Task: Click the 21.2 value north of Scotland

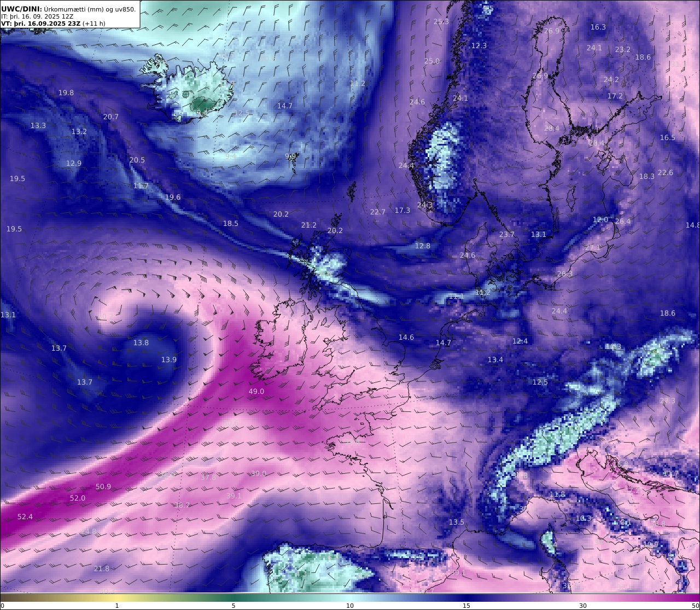Action: tap(309, 225)
